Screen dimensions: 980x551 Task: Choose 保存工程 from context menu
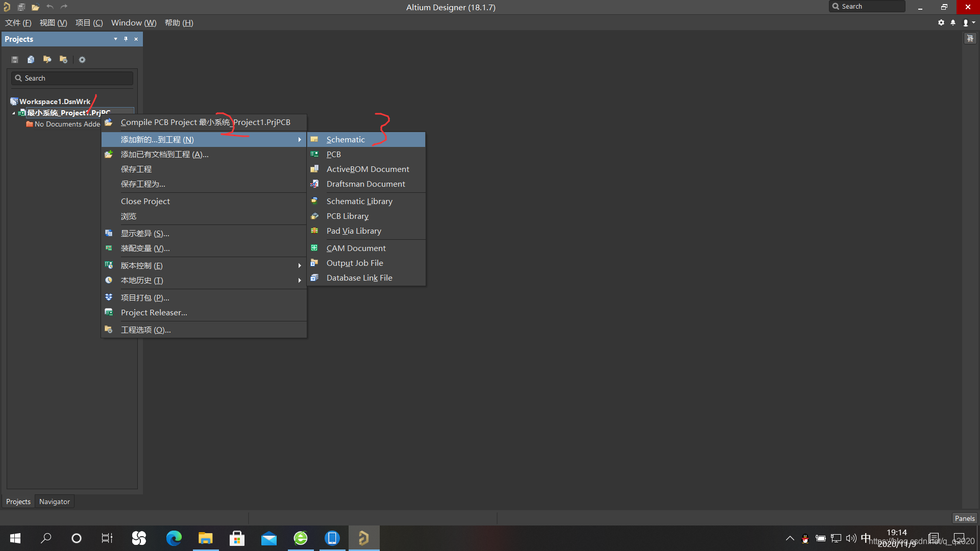click(204, 169)
